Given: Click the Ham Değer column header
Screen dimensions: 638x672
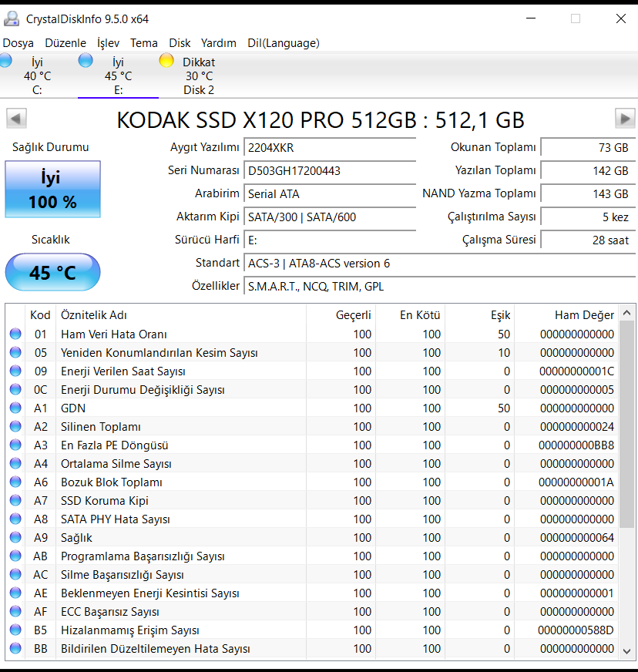Looking at the screenshot, I should tap(566, 315).
